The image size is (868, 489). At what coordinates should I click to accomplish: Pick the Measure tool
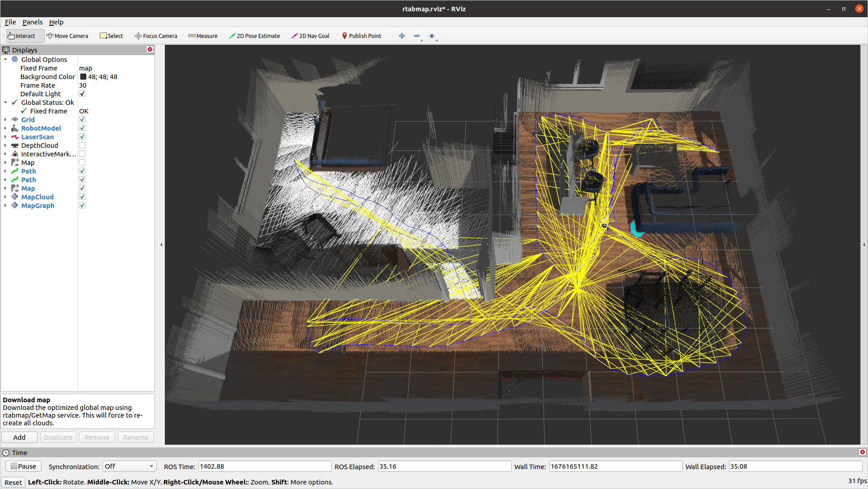(x=203, y=36)
